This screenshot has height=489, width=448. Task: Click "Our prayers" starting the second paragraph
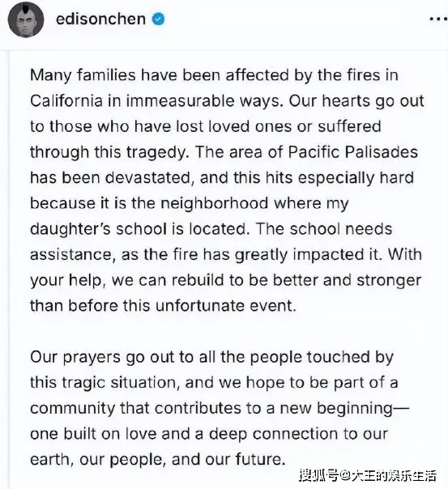pos(75,357)
